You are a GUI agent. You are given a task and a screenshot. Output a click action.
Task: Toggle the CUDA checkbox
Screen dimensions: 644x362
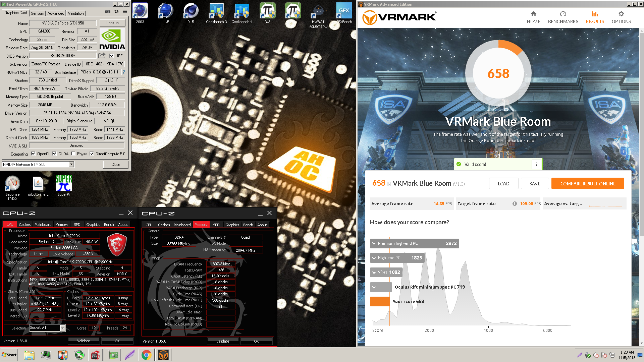tap(54, 154)
